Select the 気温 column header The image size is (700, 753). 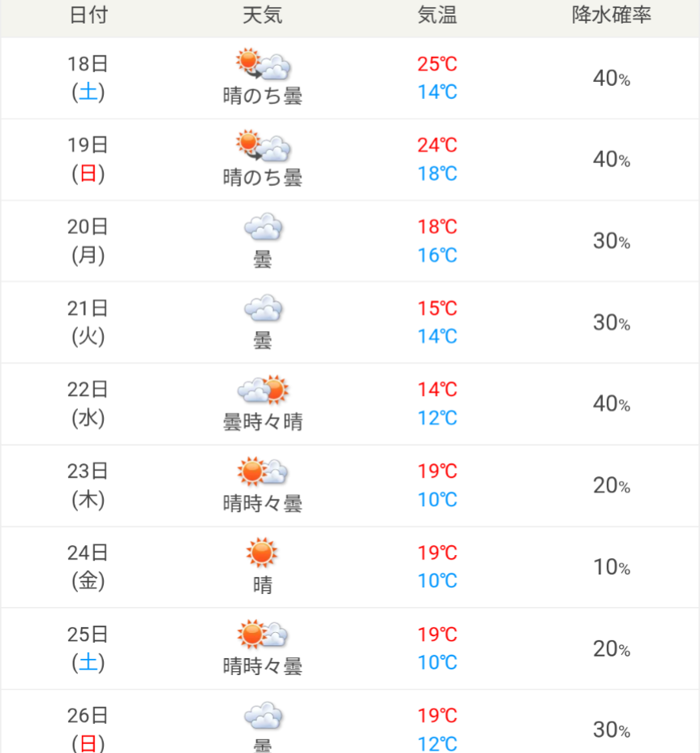pos(437,15)
